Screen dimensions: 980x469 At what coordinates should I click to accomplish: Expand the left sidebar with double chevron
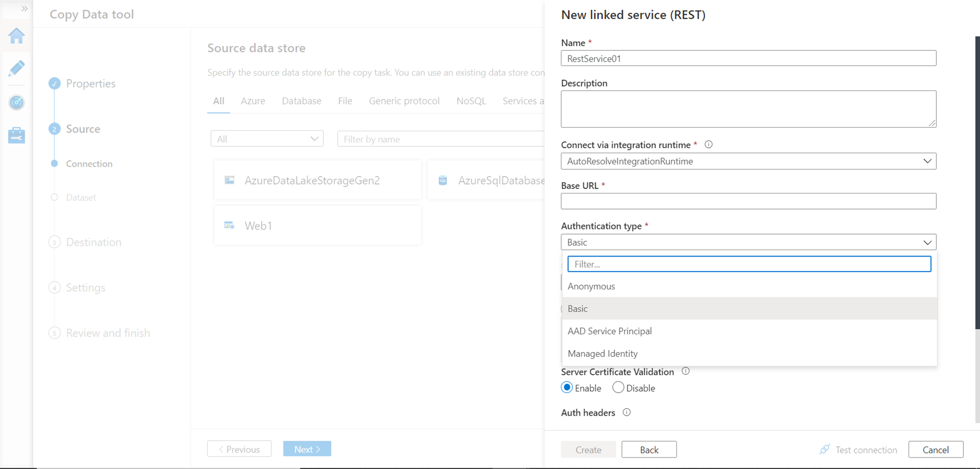pos(24,9)
